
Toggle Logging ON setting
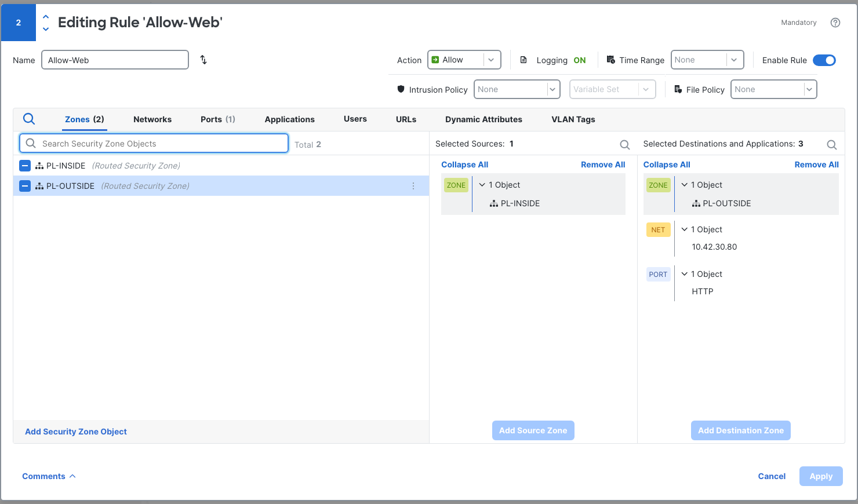[580, 60]
